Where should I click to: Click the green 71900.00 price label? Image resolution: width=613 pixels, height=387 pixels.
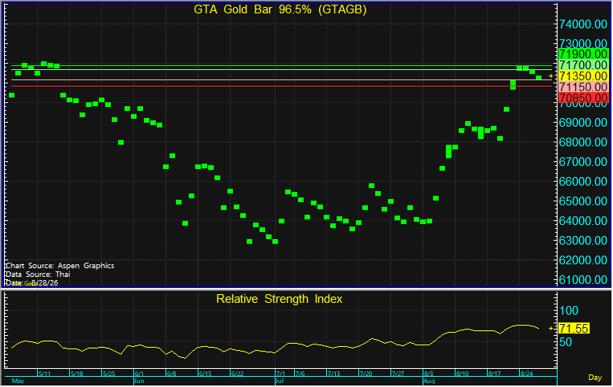583,54
